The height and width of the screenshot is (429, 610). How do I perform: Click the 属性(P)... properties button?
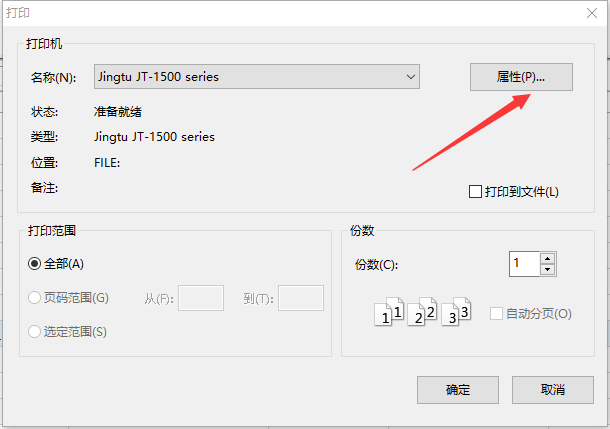(x=520, y=77)
